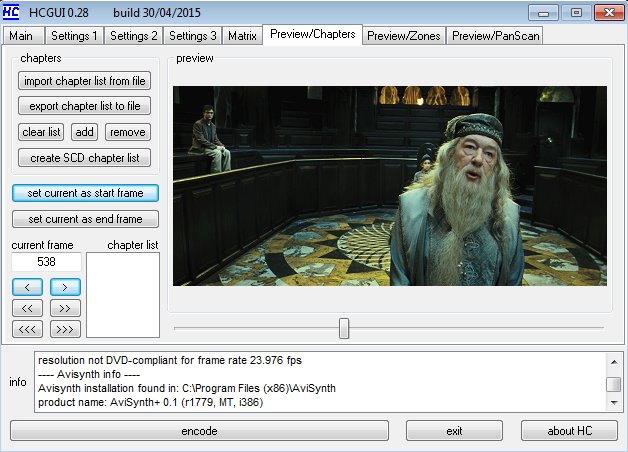Open the Preview/Zones tab

(404, 36)
